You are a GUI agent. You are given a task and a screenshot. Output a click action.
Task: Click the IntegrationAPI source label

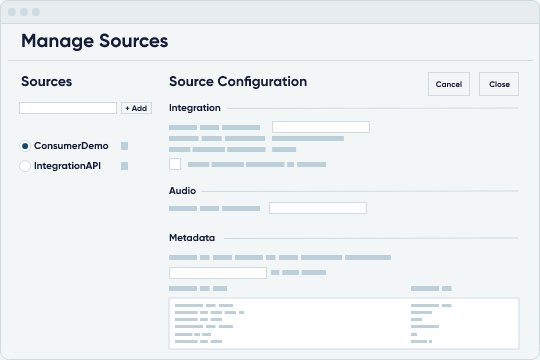pos(68,166)
